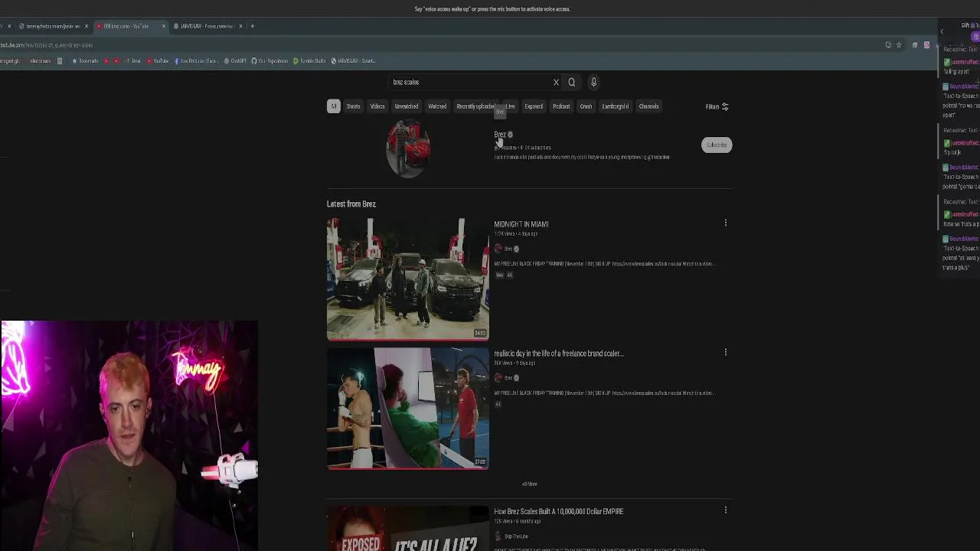Close the JARVIS LAW browser tab
Image resolution: width=980 pixels, height=551 pixels.
click(x=240, y=26)
